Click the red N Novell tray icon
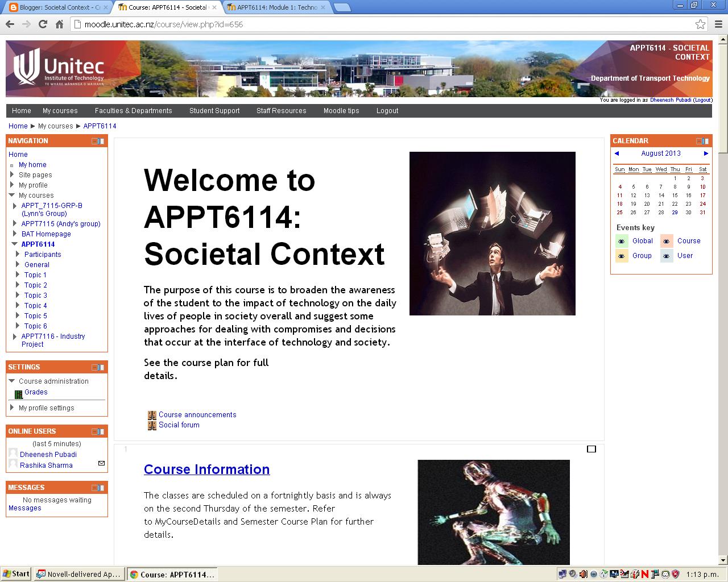728x582 pixels. pyautogui.click(x=644, y=574)
